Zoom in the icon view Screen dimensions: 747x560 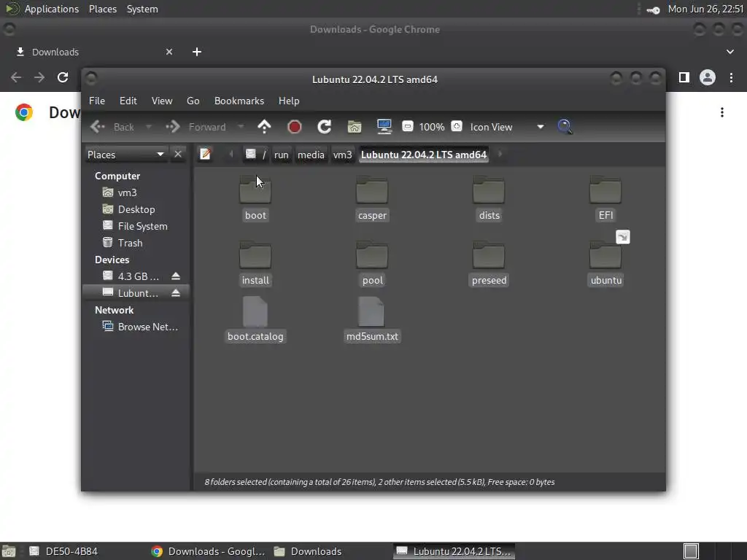click(457, 126)
